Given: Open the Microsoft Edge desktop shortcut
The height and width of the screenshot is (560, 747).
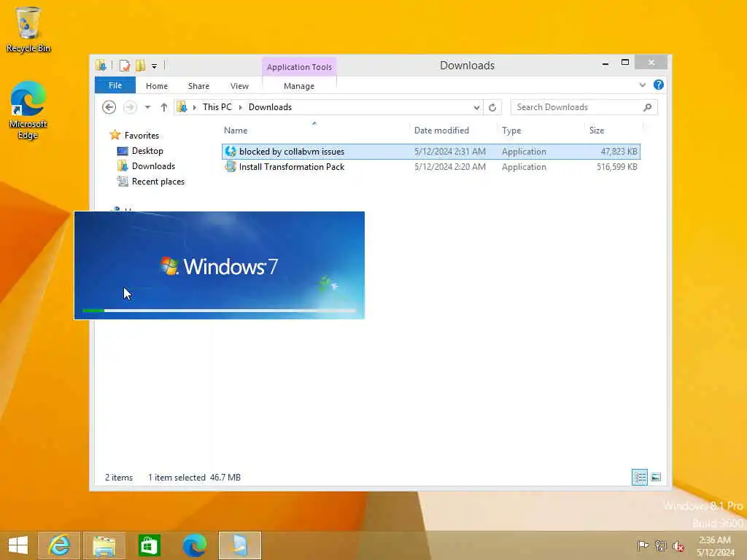Looking at the screenshot, I should (28, 110).
